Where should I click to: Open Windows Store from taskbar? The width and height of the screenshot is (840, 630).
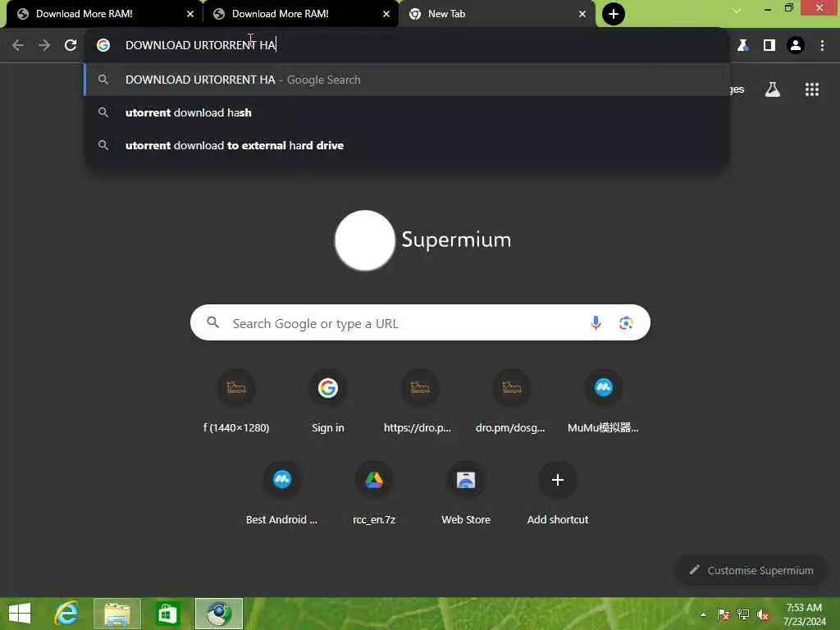[x=167, y=614]
